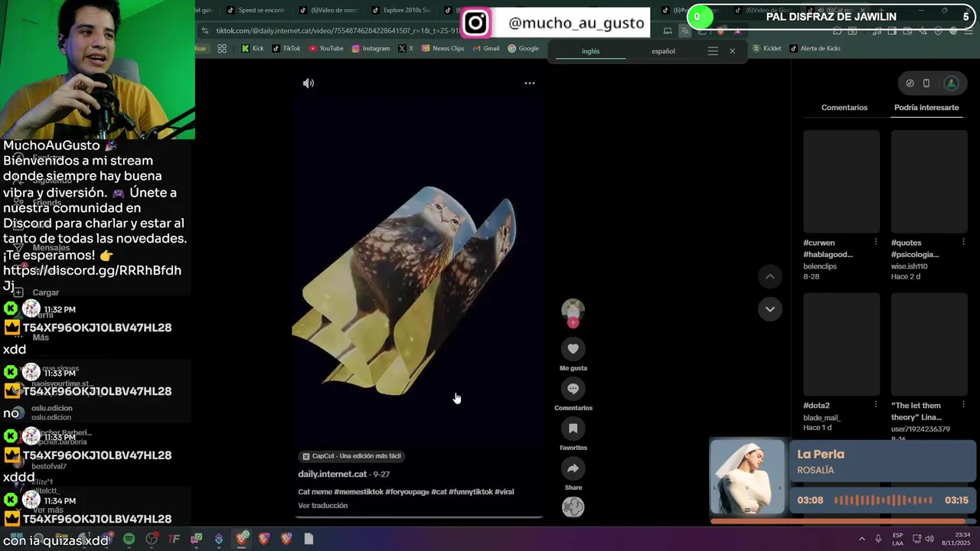
Task: Open Instagram bookmark
Action: pos(371,48)
